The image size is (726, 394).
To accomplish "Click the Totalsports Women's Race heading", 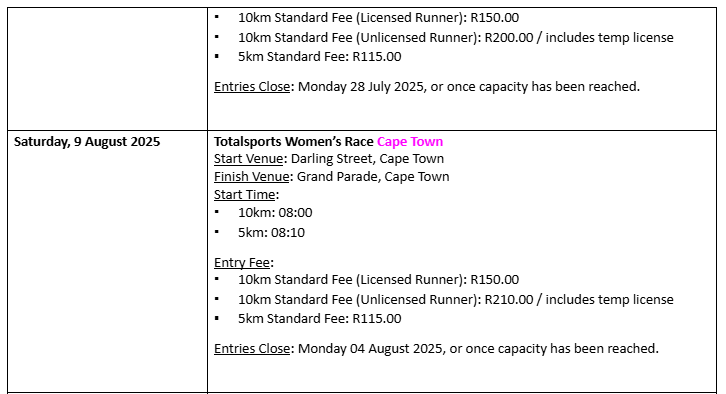I will click(294, 142).
